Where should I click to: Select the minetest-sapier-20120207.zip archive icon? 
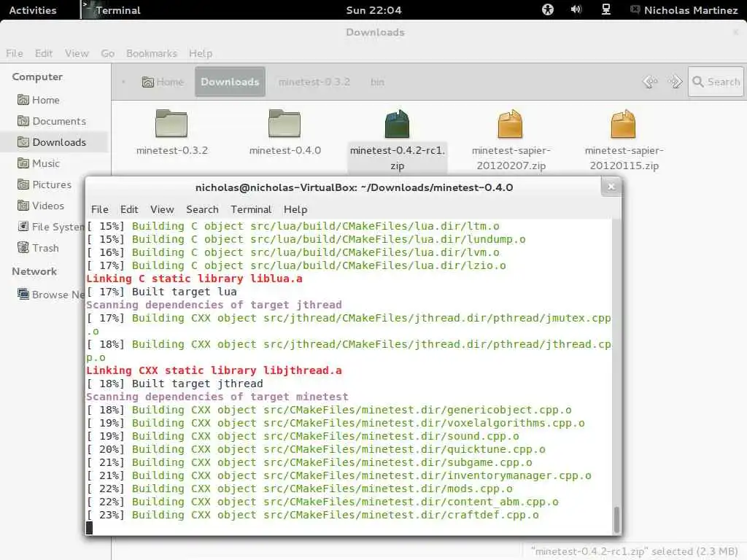click(510, 123)
